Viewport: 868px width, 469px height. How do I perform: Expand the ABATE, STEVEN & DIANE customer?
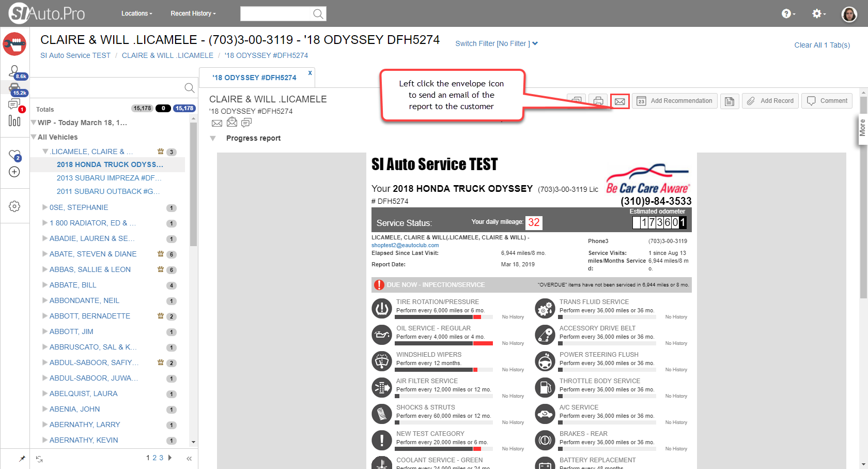[x=45, y=254]
